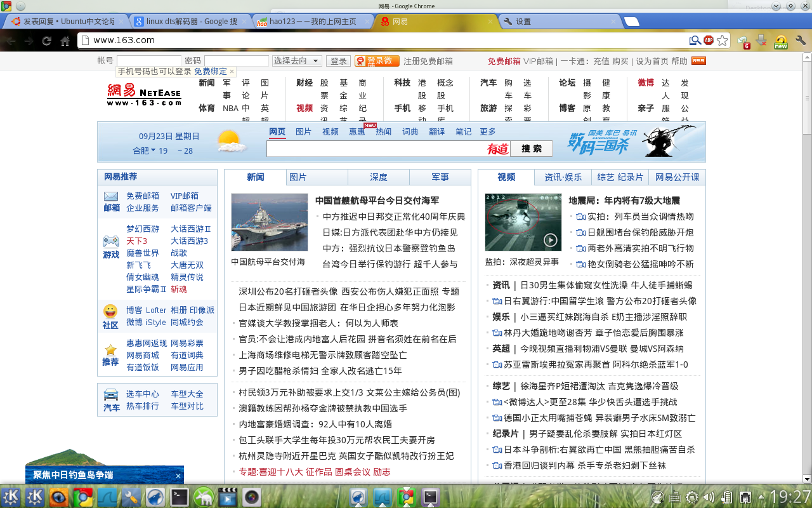This screenshot has height=508, width=812.
Task: Click the taskbar clock showing 19:27
Action: [x=790, y=497]
